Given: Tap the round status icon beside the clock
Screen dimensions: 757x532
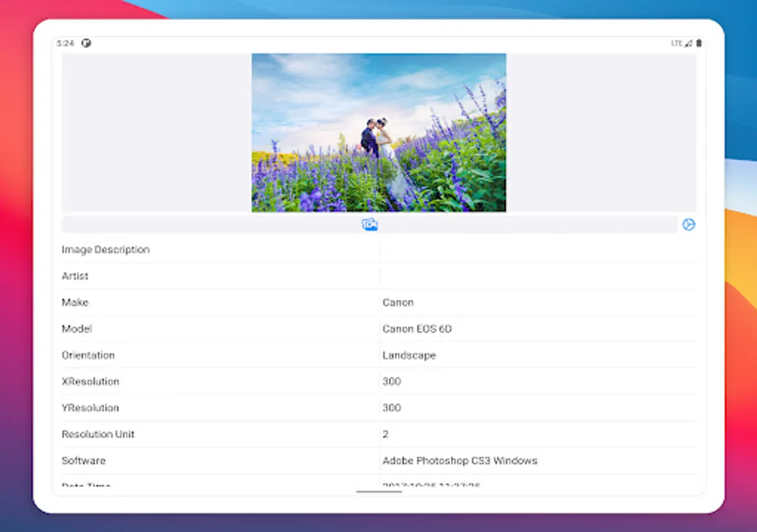Looking at the screenshot, I should click(86, 43).
